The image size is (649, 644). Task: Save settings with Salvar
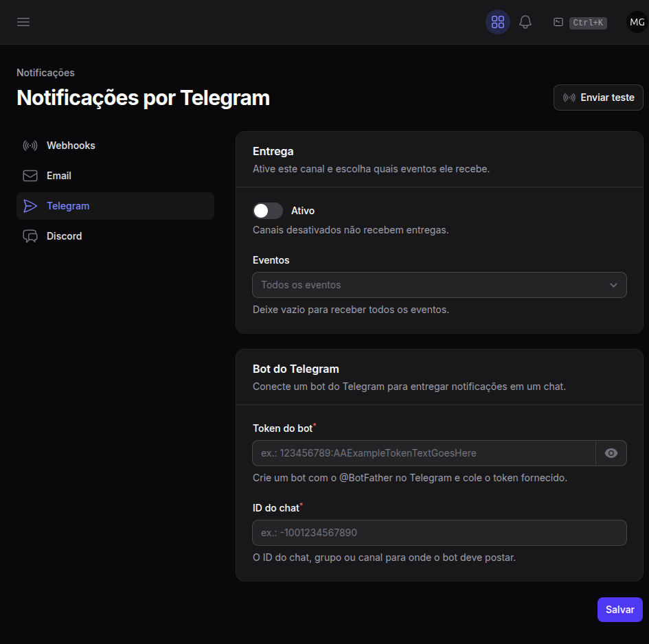[619, 609]
